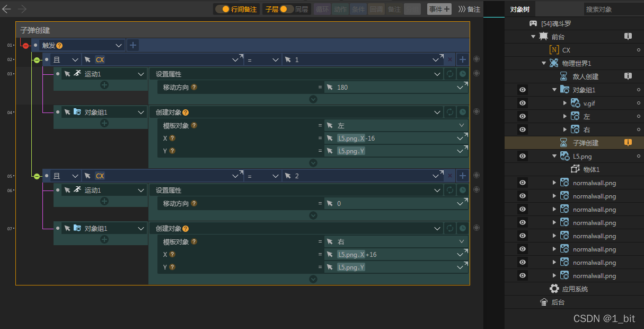Open the 备注 panel with the >>> button

pos(470,9)
